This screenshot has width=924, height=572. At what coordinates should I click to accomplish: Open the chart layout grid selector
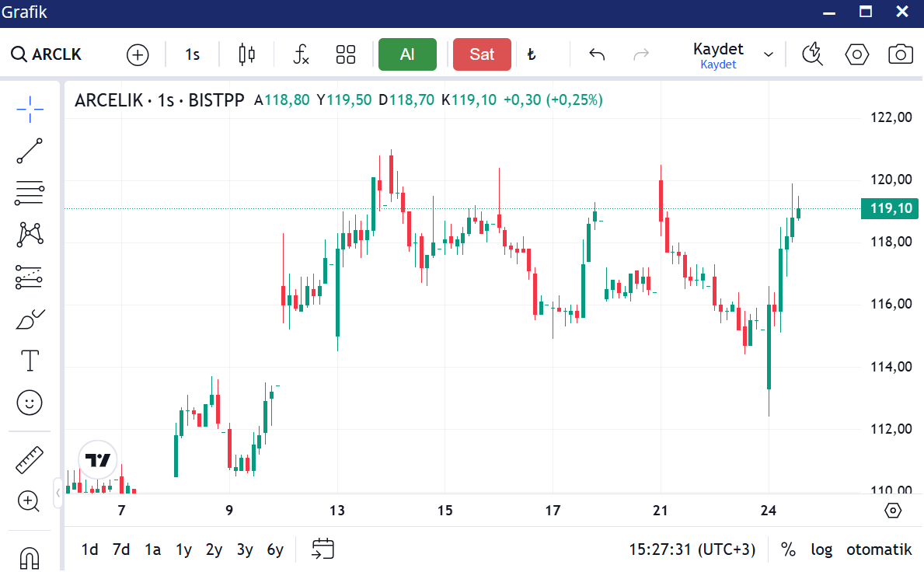pyautogui.click(x=346, y=54)
